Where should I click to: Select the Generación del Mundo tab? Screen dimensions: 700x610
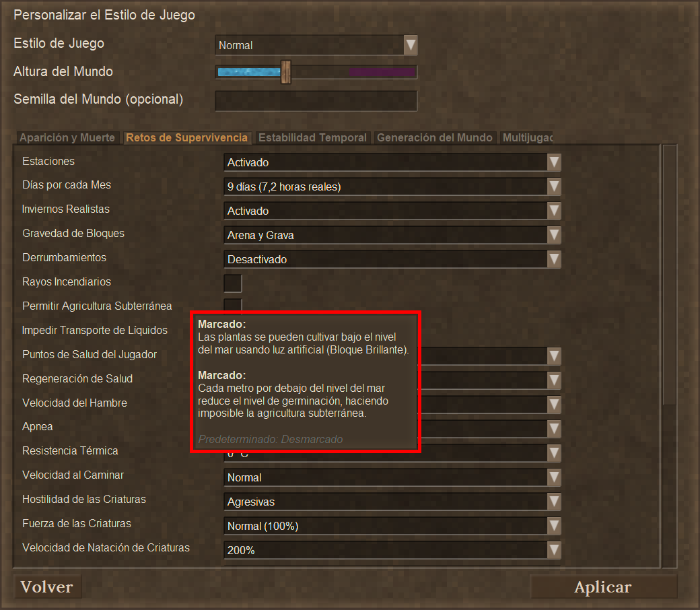point(434,137)
